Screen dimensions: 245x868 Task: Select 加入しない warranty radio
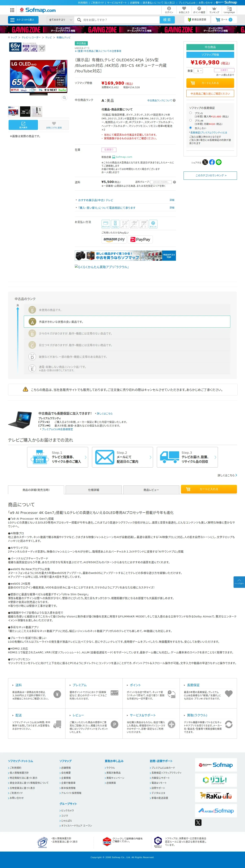coord(190,128)
